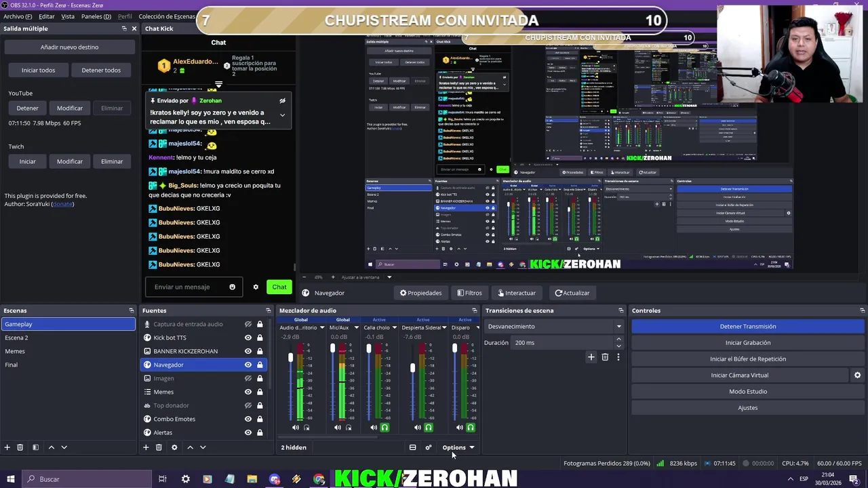Open the Archivo menu
The image size is (868, 488).
pyautogui.click(x=18, y=16)
